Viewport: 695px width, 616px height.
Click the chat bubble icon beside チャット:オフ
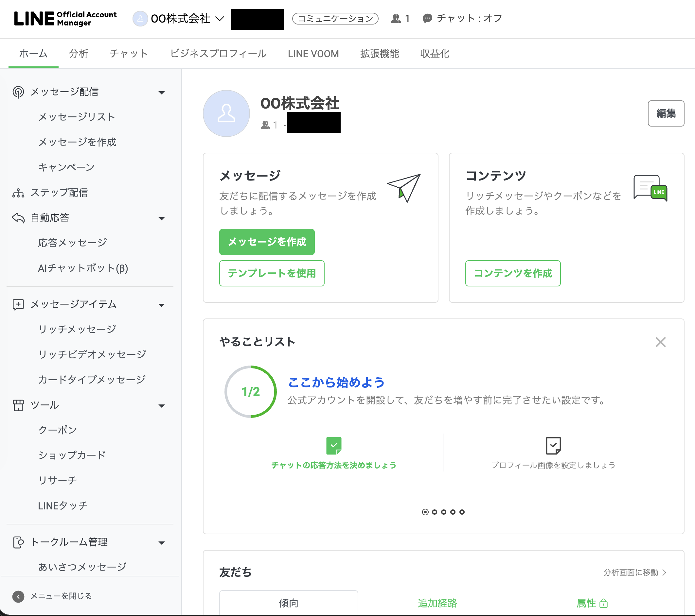(427, 19)
